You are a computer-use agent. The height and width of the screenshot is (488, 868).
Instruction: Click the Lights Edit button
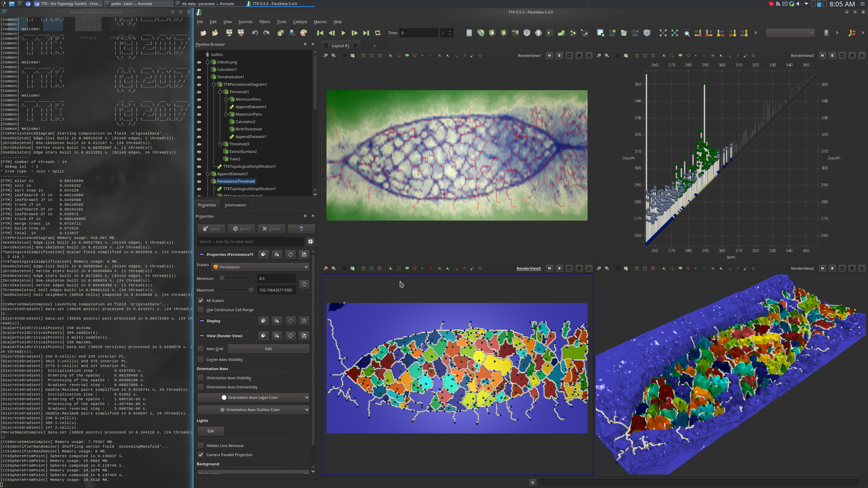(211, 431)
